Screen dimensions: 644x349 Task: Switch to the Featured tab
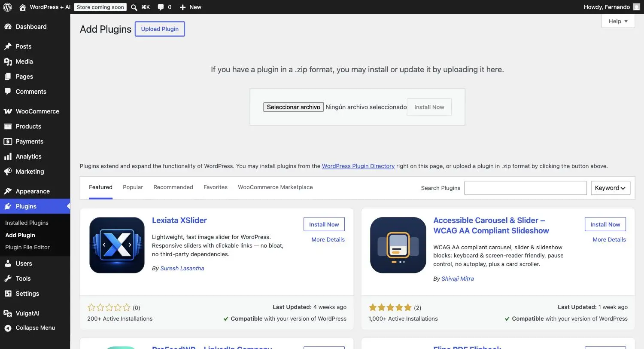[x=100, y=187]
